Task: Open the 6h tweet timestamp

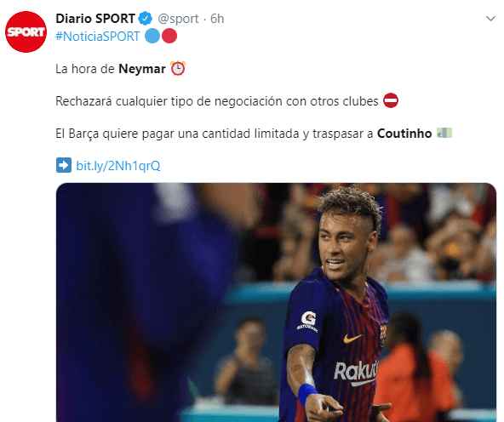Action: point(217,19)
